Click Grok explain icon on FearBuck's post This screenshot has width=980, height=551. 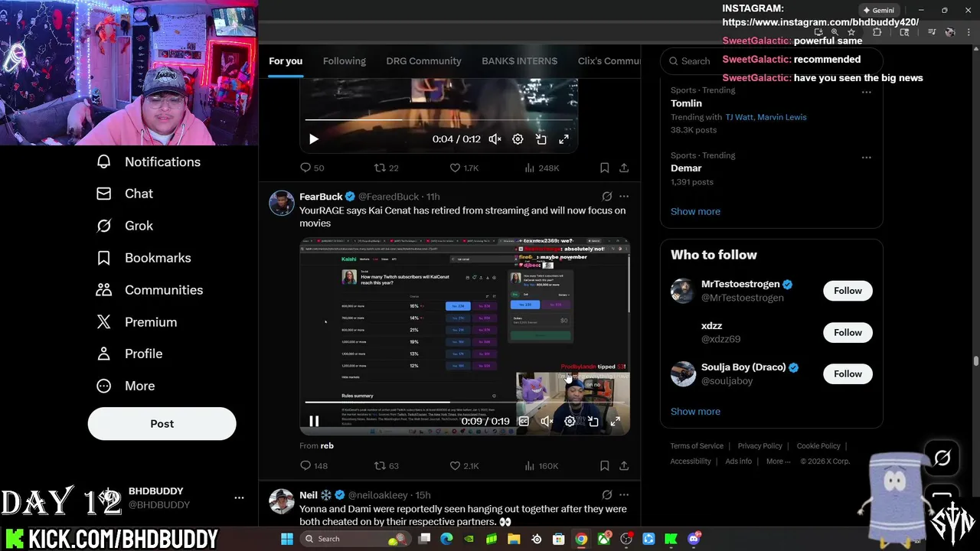(606, 197)
